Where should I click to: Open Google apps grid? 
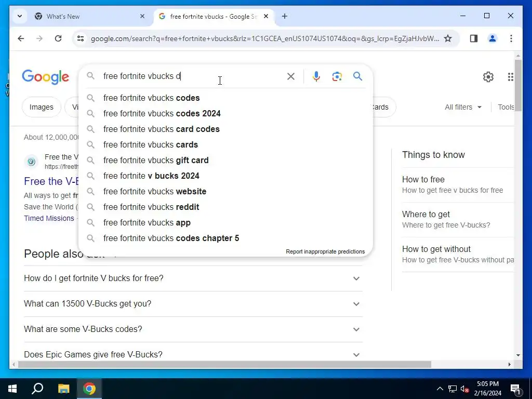(x=510, y=77)
